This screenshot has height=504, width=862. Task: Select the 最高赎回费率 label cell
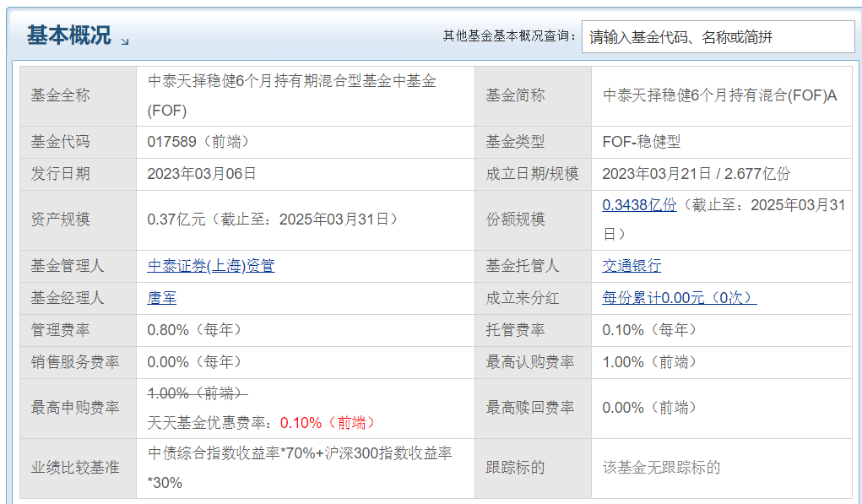click(534, 409)
